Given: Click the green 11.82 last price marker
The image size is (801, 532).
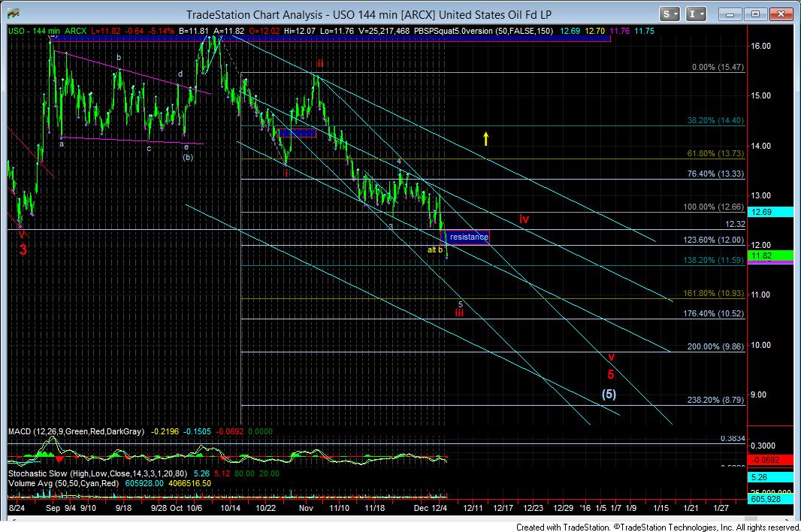Looking at the screenshot, I should pyautogui.click(x=770, y=256).
